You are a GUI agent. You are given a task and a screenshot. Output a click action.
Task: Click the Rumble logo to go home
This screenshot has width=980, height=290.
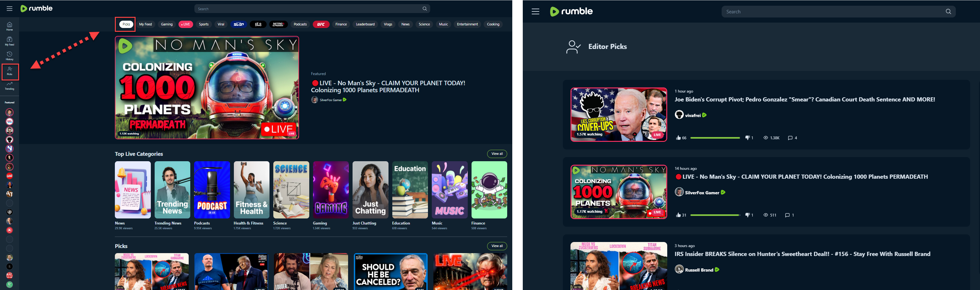coord(36,8)
